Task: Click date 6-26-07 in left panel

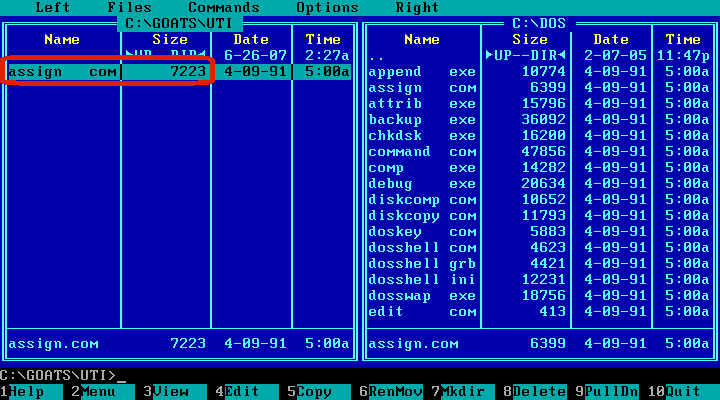Action: (255, 56)
